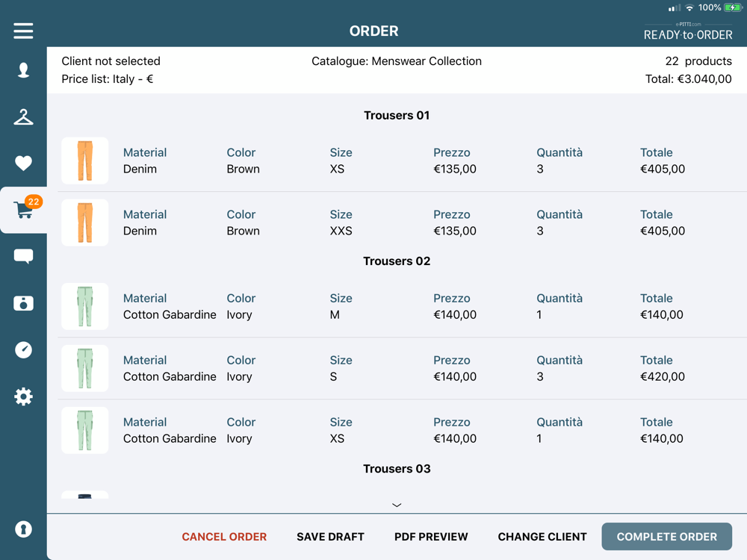Click Save Draft
The image size is (747, 560).
coord(330,536)
